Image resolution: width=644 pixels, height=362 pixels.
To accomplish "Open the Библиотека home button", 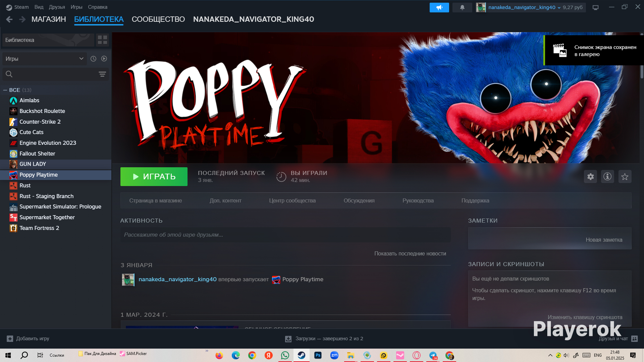I will (48, 40).
